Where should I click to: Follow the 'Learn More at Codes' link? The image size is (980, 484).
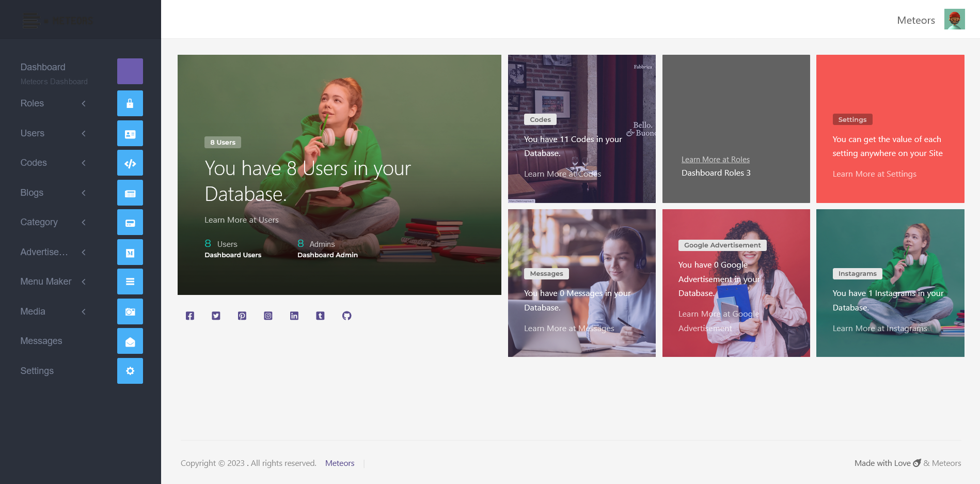[563, 174]
